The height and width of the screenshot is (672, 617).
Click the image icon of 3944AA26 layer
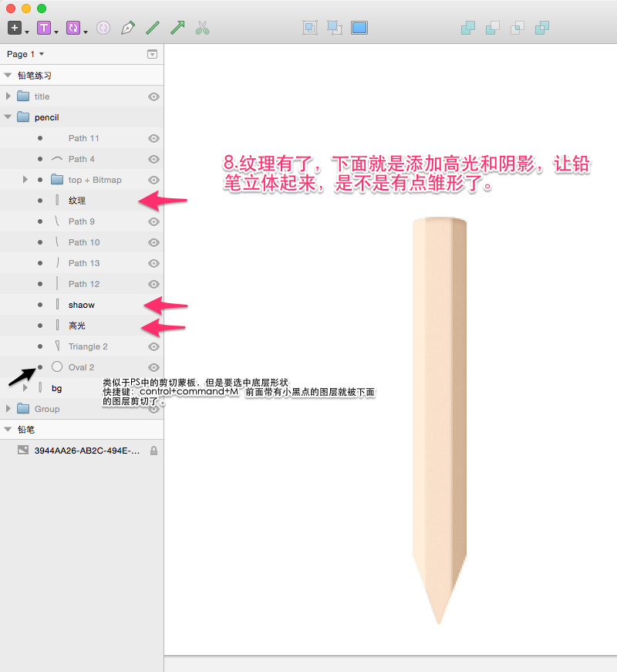23,450
